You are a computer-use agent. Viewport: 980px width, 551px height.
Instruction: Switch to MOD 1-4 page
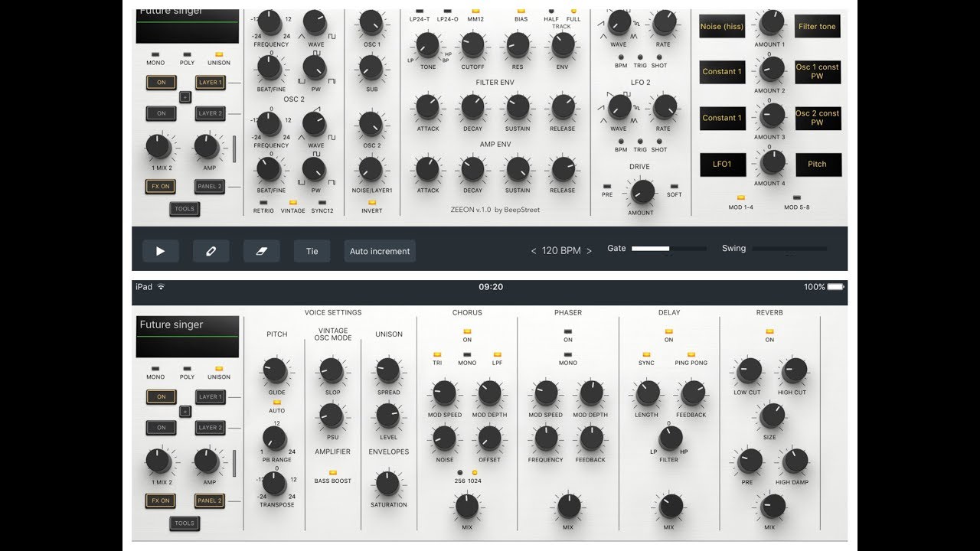[x=740, y=197]
